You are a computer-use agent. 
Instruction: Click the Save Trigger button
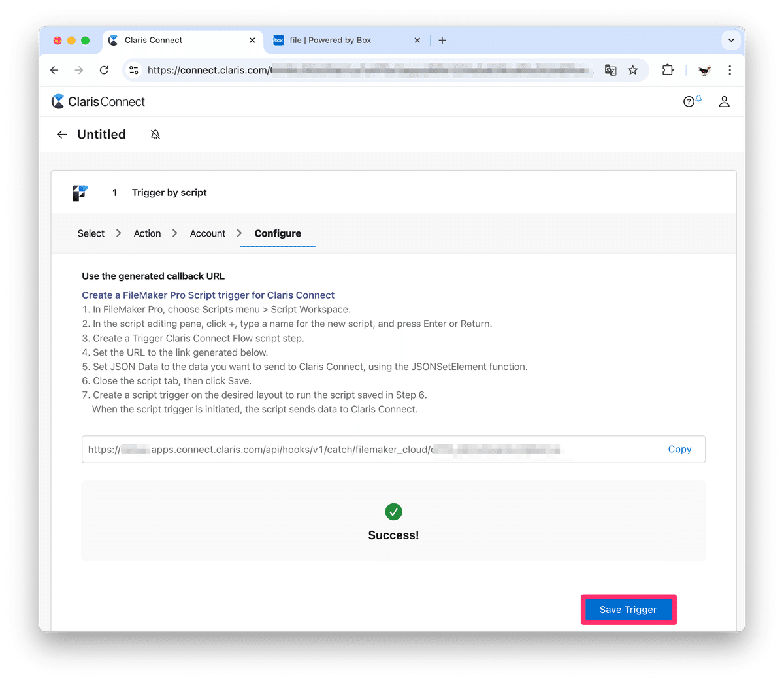tap(628, 609)
